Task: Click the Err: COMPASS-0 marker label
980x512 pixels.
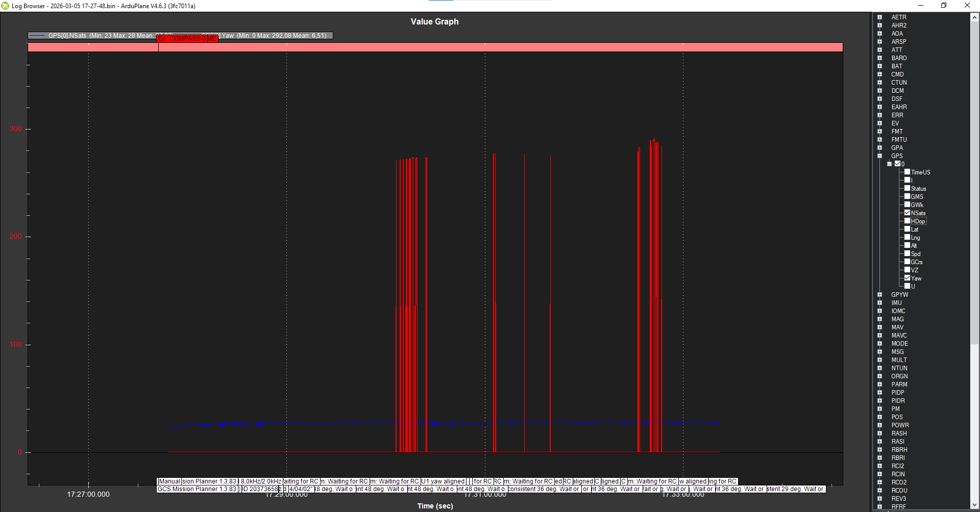Action: [187, 39]
